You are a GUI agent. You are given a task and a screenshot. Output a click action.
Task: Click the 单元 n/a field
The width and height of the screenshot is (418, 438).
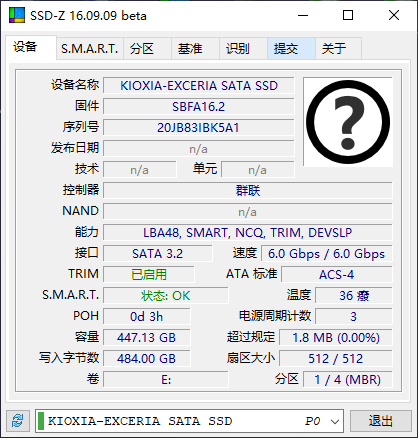click(x=258, y=170)
